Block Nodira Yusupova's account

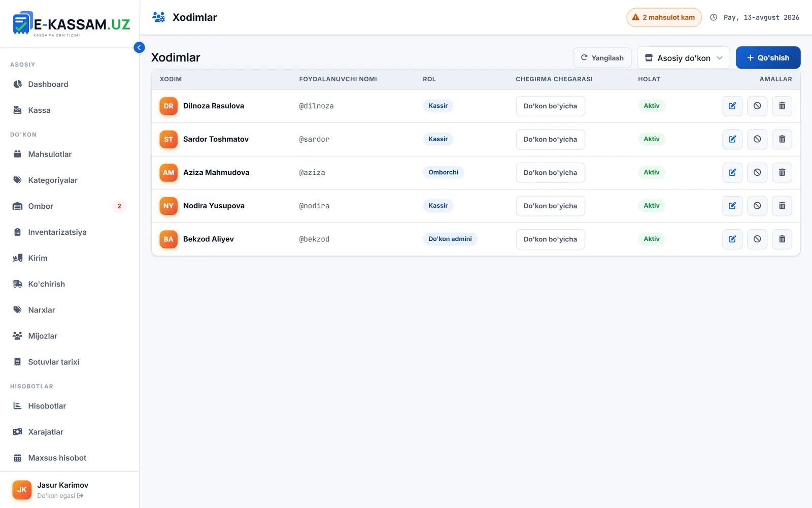pos(757,206)
